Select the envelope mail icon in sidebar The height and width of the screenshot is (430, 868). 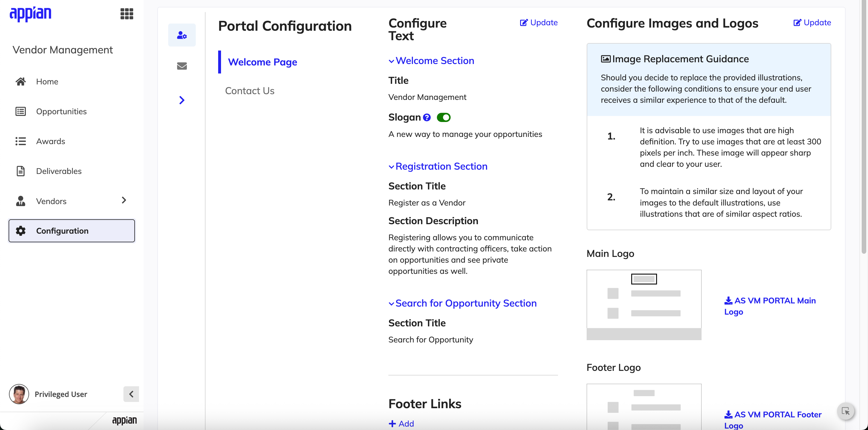click(x=182, y=66)
